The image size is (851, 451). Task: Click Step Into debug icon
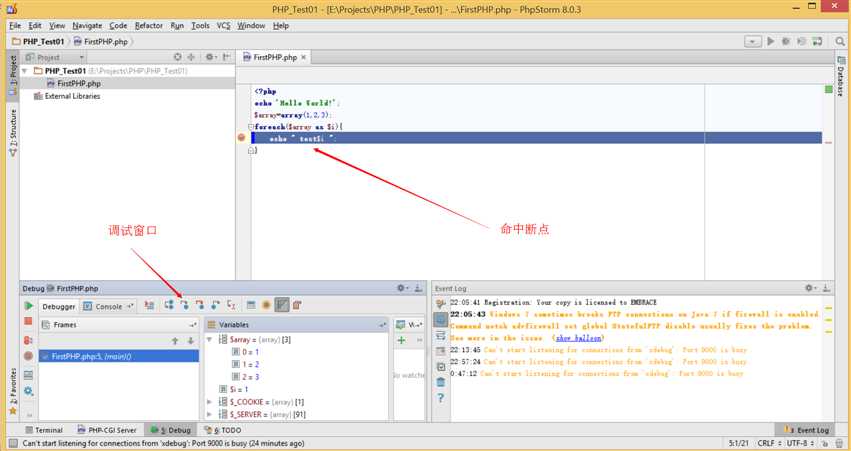point(185,306)
